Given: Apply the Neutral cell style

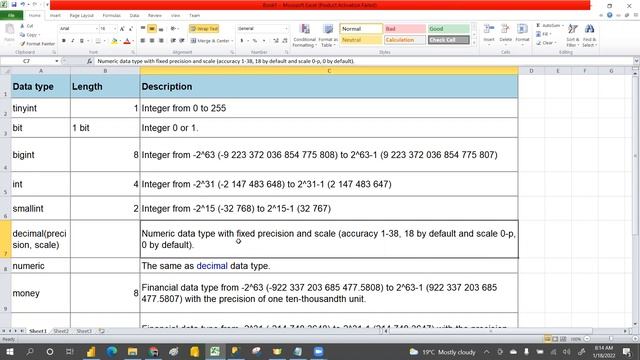Looking at the screenshot, I should tap(361, 40).
